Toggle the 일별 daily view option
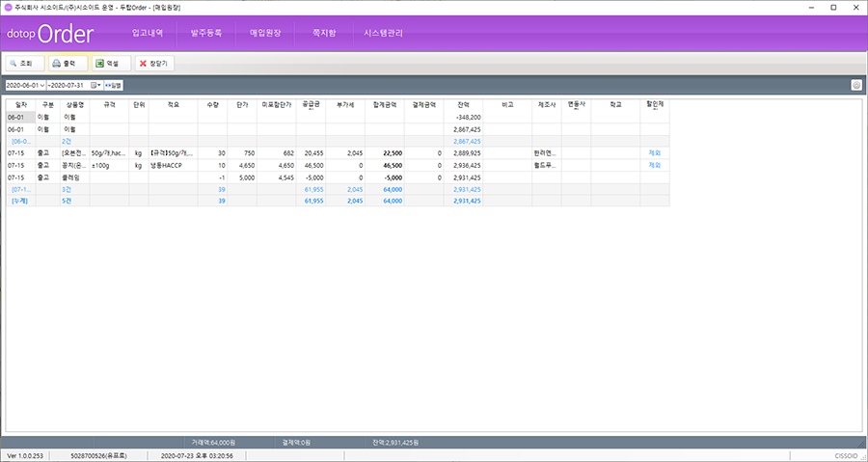This screenshot has width=868, height=462. [113, 86]
